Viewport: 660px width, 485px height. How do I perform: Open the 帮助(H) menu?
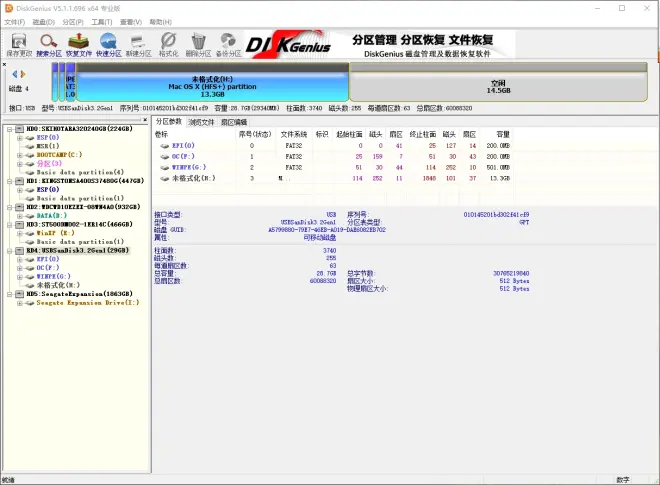(160, 22)
